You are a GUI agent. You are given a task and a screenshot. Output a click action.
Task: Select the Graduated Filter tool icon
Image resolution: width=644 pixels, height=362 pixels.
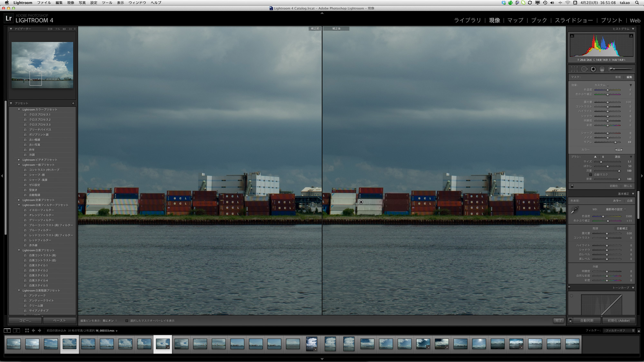602,69
